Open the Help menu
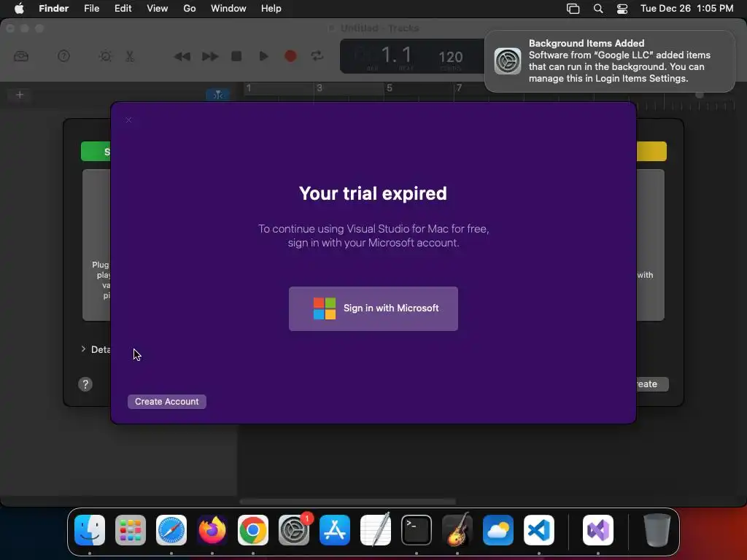The height and width of the screenshot is (560, 747). [271, 9]
